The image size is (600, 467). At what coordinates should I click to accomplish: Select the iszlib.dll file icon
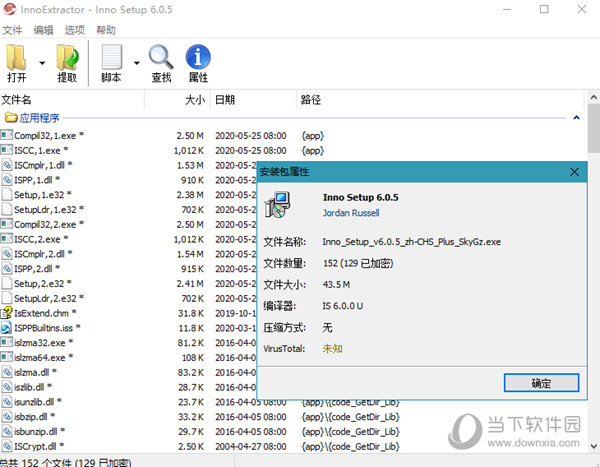pyautogui.click(x=7, y=387)
